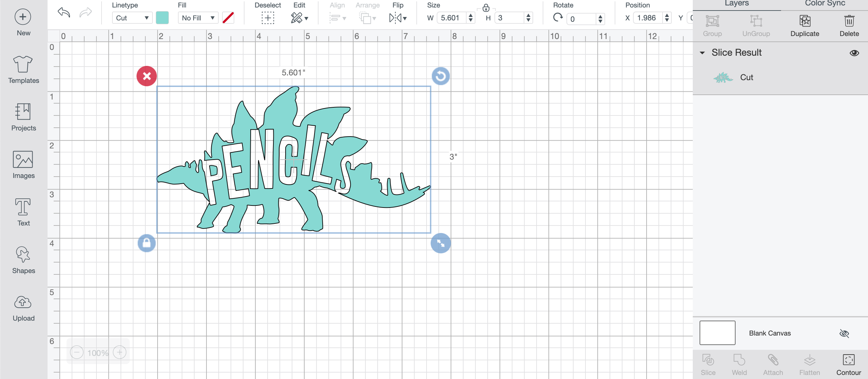
Task: Click the Blank Canvas color thumbnail
Action: coord(717,333)
